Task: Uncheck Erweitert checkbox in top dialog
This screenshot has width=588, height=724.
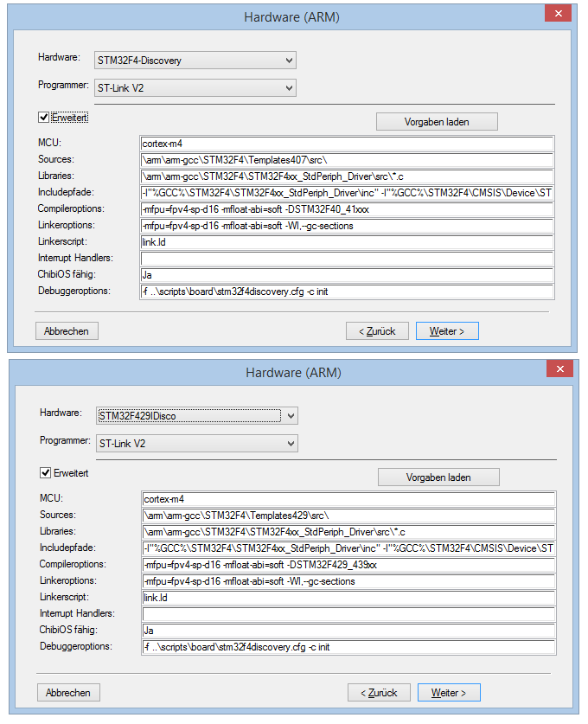Action: click(x=44, y=118)
